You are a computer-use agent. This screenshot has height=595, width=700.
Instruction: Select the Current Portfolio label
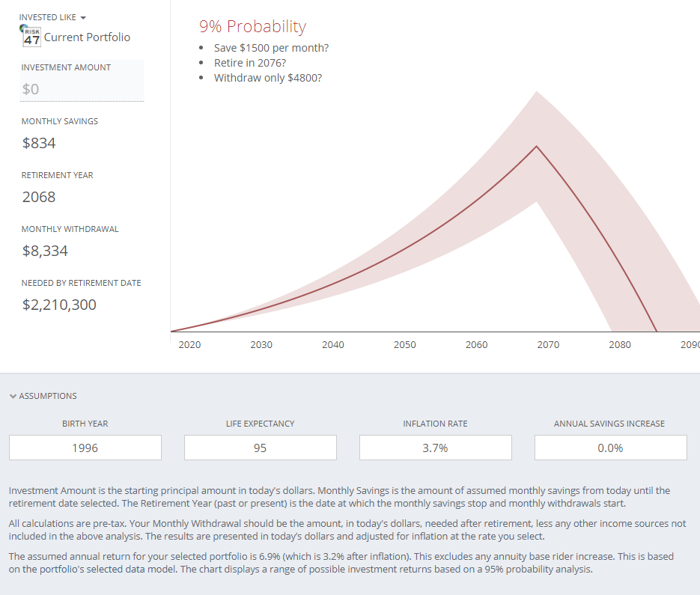pos(87,37)
